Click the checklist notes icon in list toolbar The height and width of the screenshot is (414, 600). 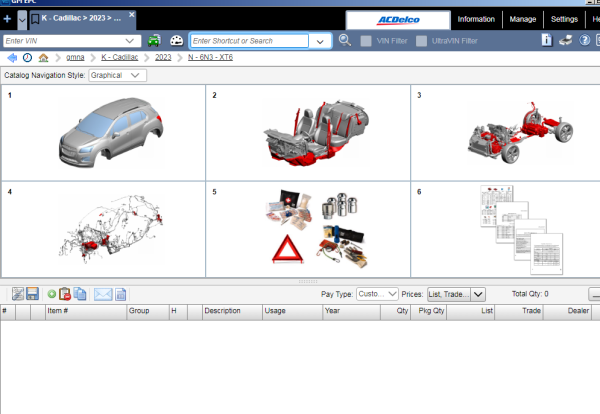click(x=18, y=294)
